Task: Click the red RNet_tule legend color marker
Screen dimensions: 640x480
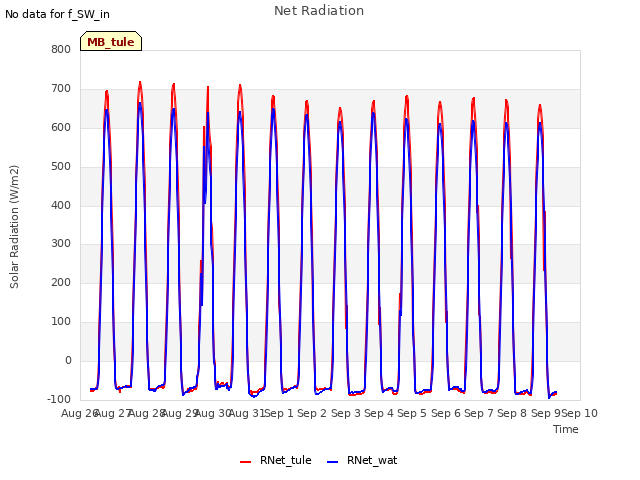Action: coord(245,462)
